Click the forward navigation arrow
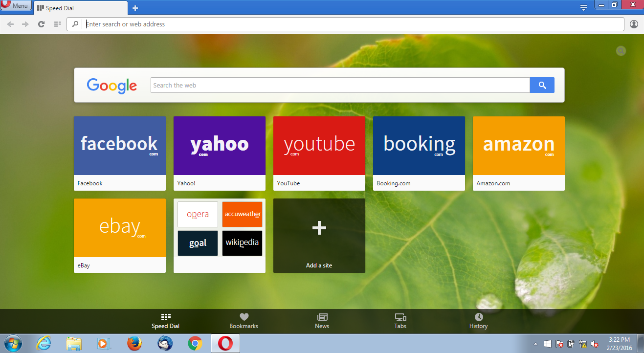Screen dimensions: 644x353 (25, 24)
